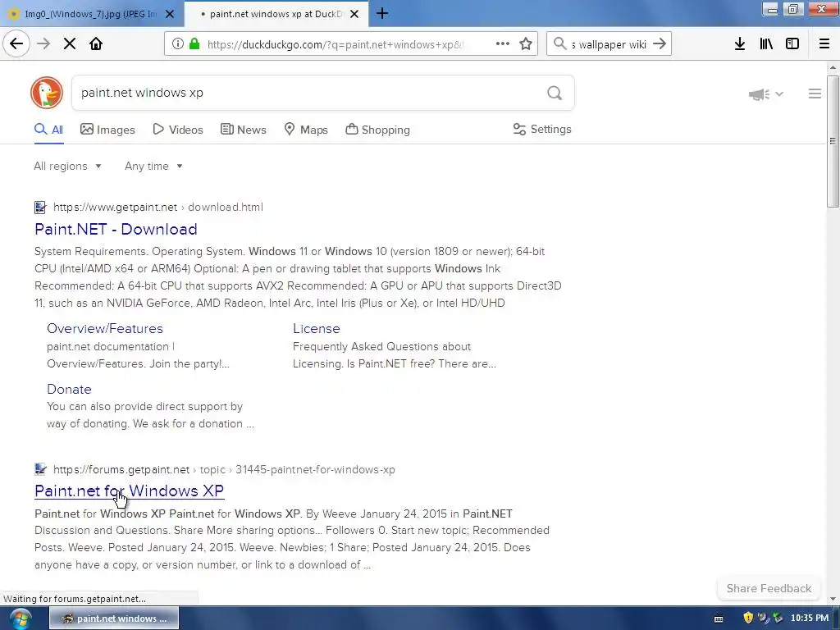Expand the Any time filter
840x630 pixels.
[x=153, y=166]
